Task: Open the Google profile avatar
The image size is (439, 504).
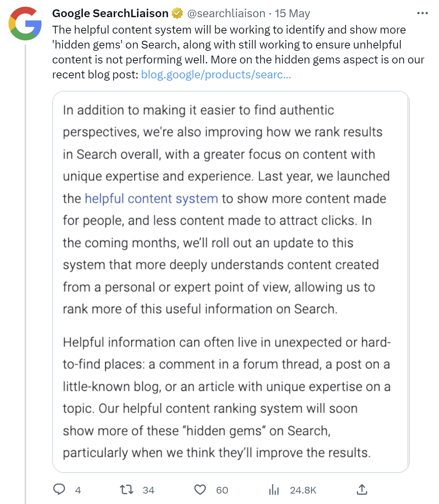Action: (25, 24)
